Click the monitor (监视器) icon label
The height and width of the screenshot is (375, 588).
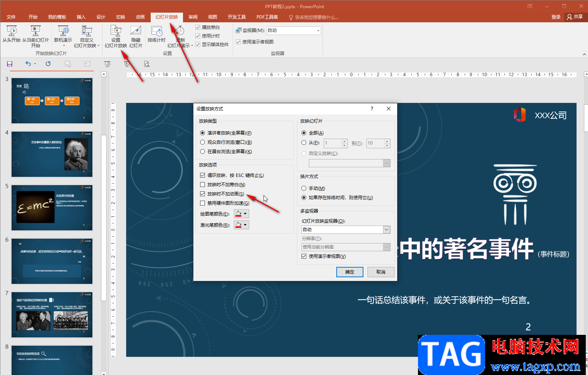[x=250, y=30]
